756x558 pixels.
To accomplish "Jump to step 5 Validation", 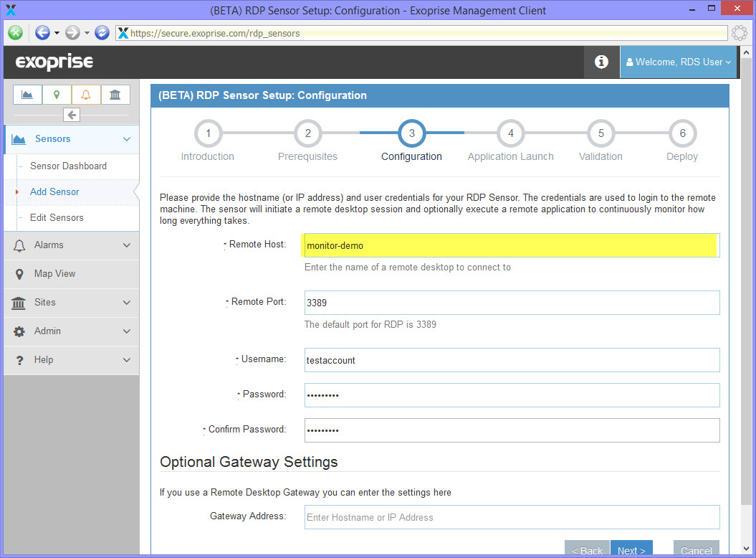I will (x=601, y=133).
